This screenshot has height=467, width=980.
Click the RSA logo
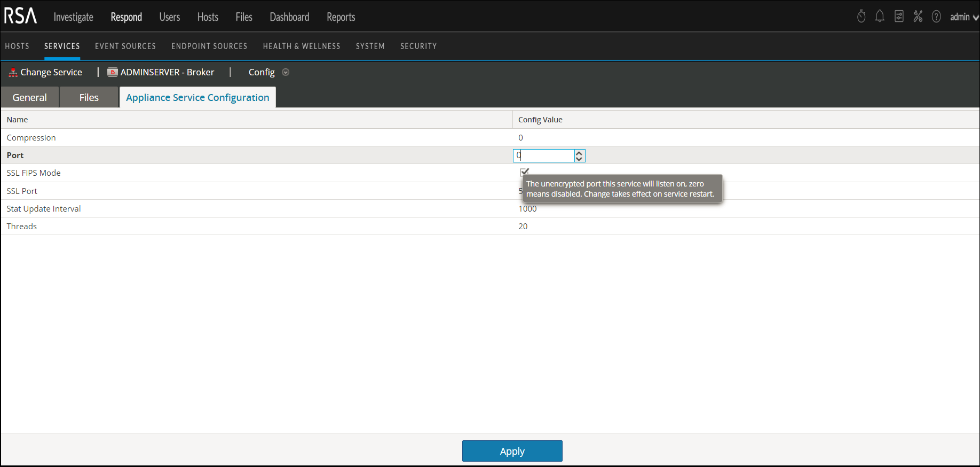click(21, 16)
